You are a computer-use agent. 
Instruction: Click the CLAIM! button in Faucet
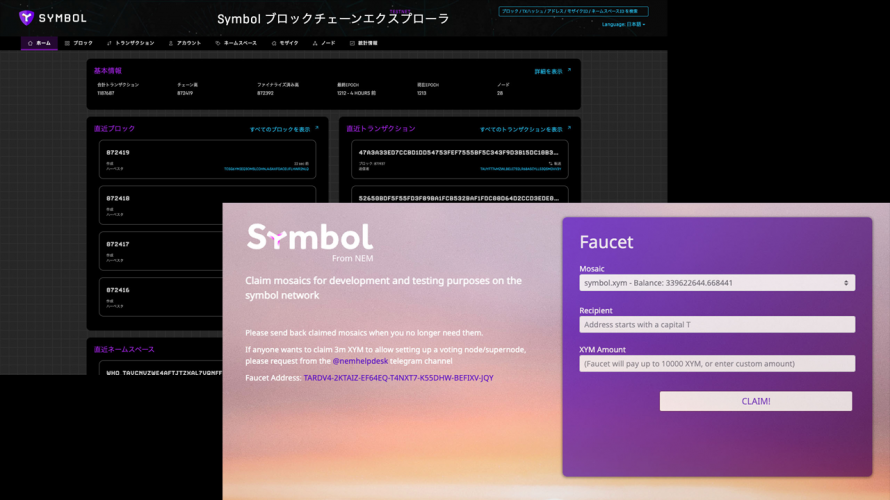755,401
